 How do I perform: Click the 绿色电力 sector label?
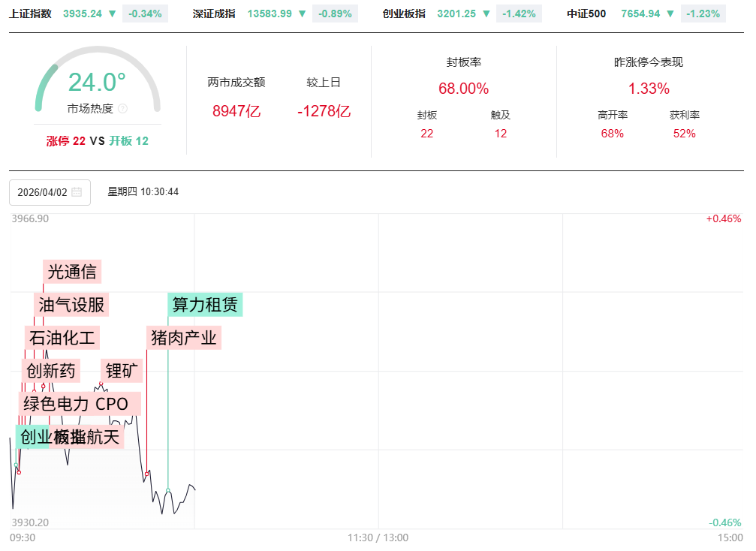click(56, 404)
